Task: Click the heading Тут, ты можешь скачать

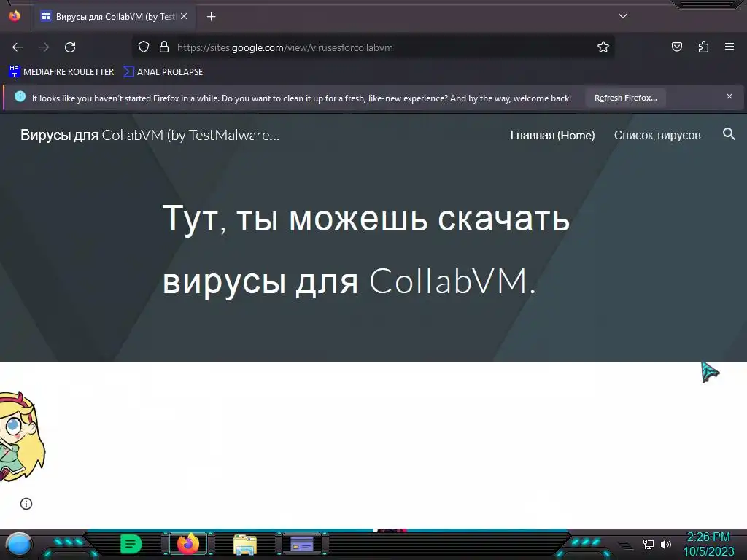Action: click(366, 219)
